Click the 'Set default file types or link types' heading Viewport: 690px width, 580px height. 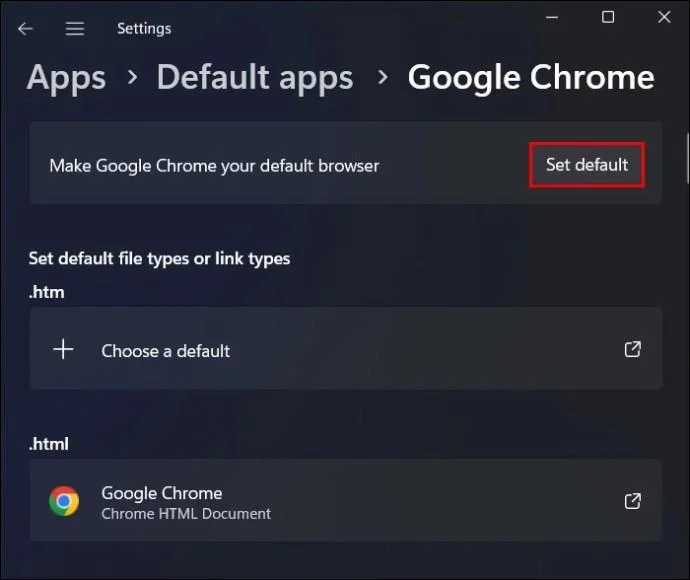pyautogui.click(x=159, y=259)
